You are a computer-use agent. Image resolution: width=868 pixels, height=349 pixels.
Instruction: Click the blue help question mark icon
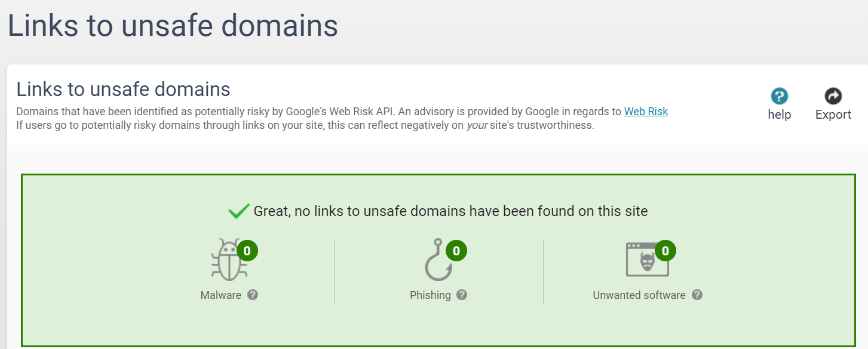[x=779, y=96]
